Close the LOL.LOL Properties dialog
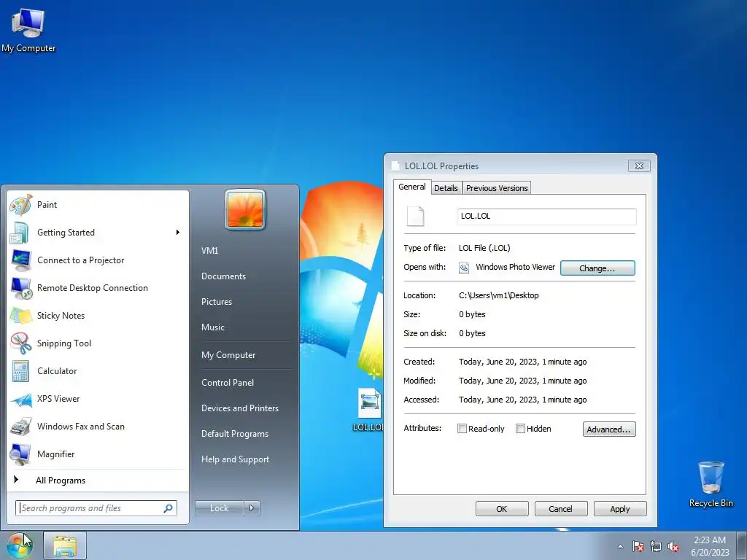This screenshot has width=747, height=560. click(x=639, y=166)
